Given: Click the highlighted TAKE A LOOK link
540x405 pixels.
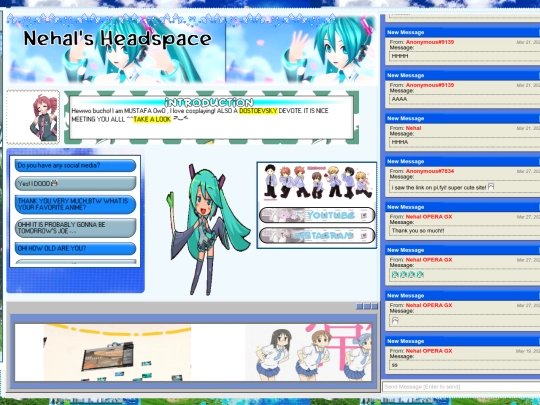Looking at the screenshot, I should 152,119.
